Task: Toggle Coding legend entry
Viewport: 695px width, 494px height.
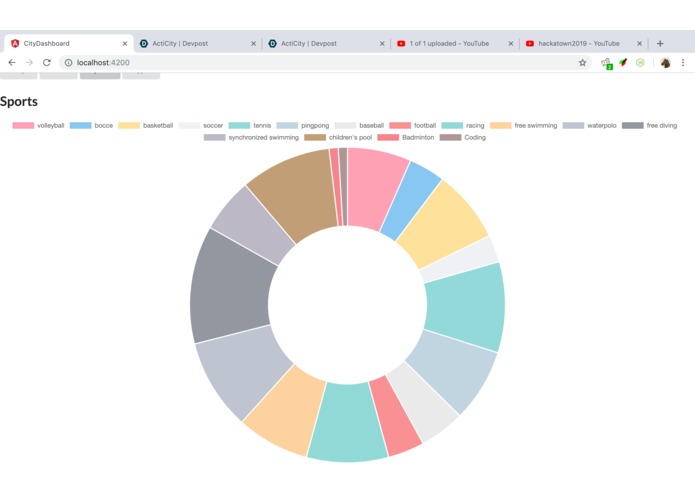Action: click(463, 137)
